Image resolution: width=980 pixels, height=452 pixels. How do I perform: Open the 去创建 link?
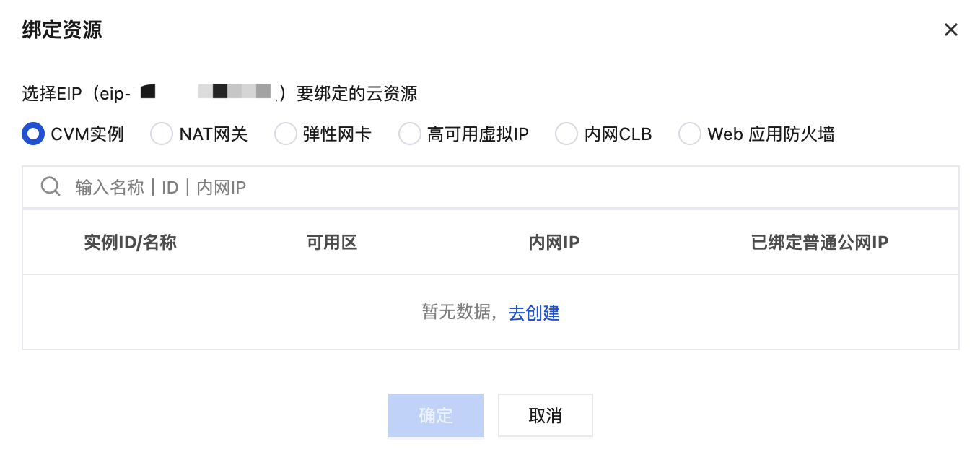point(534,313)
